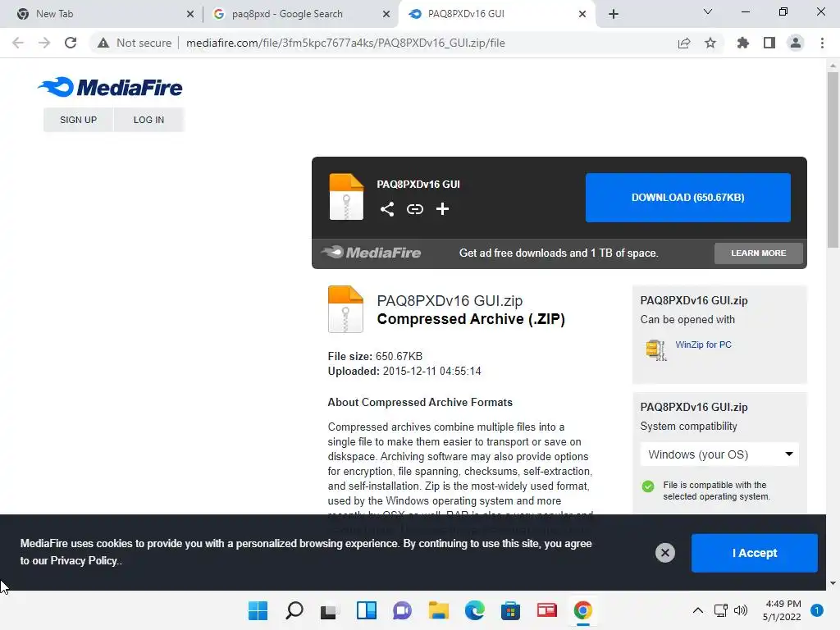Open Microsoft Store from the taskbar

click(510, 610)
